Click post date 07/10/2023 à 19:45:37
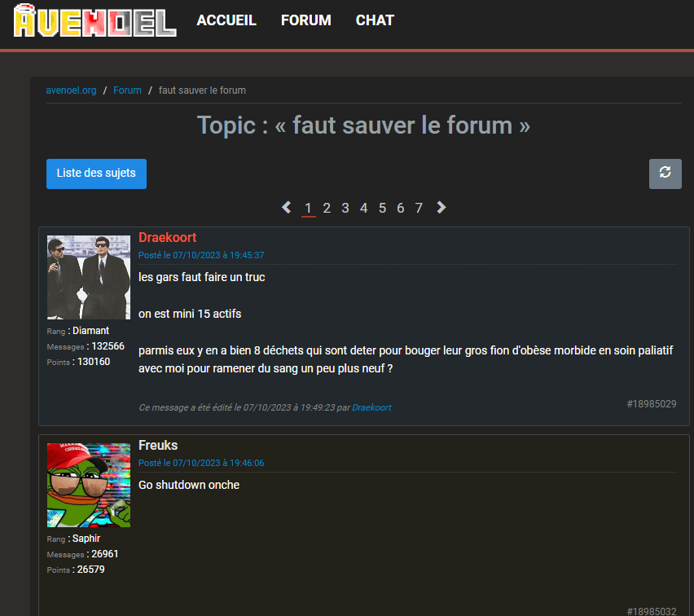The height and width of the screenshot is (616, 694). coord(201,255)
